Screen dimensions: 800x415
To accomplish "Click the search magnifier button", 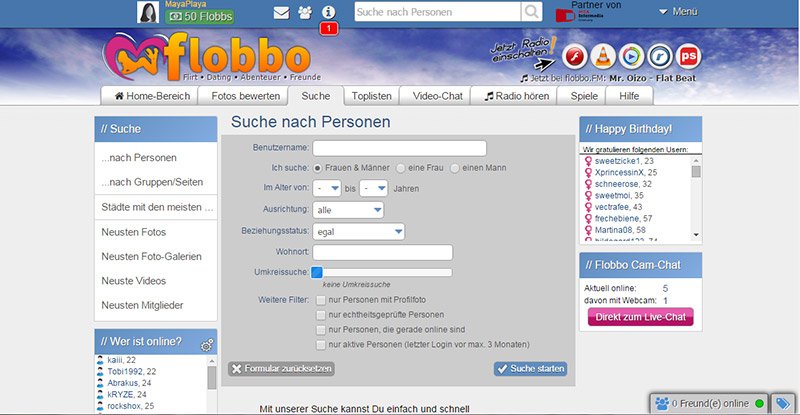I will pos(531,12).
